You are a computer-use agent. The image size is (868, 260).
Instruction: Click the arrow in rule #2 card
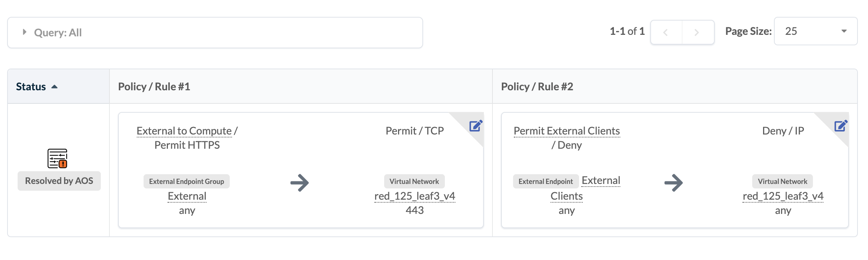coord(673,183)
